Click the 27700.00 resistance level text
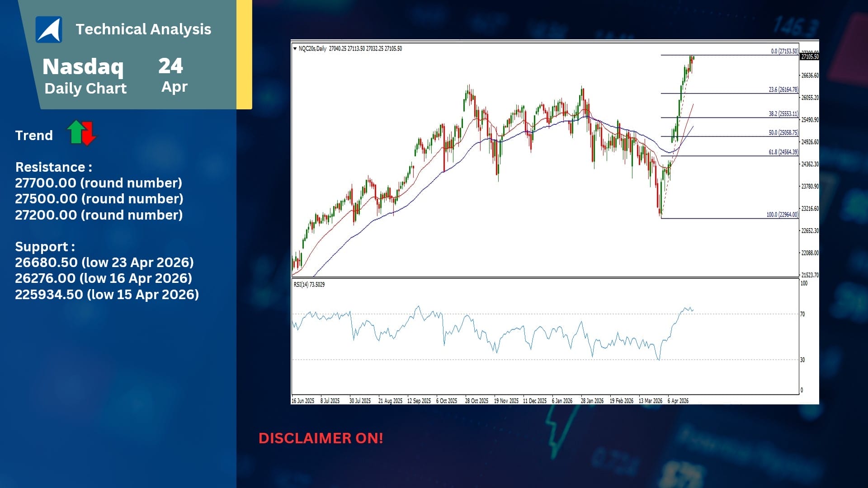 98,183
